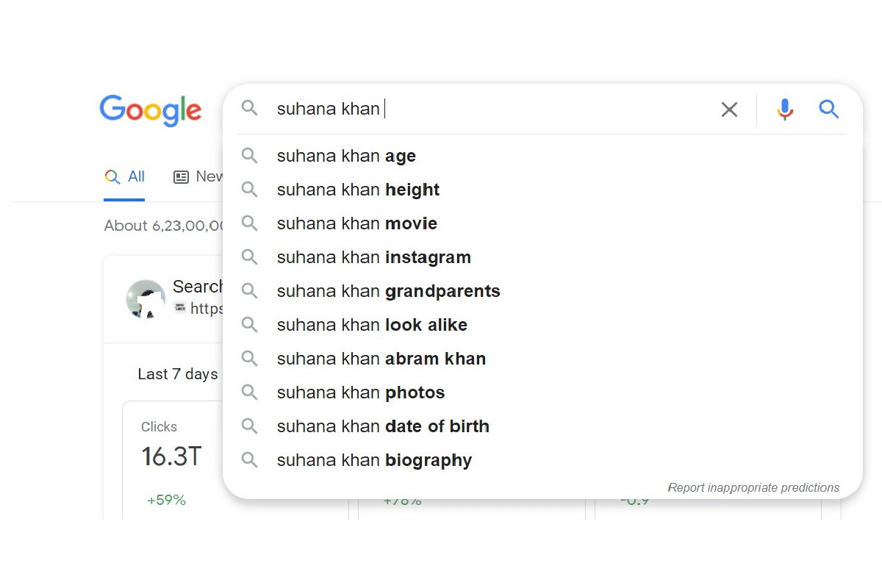Click search icon beside 'suhana khan biography'
The height and width of the screenshot is (588, 882).
pos(250,460)
